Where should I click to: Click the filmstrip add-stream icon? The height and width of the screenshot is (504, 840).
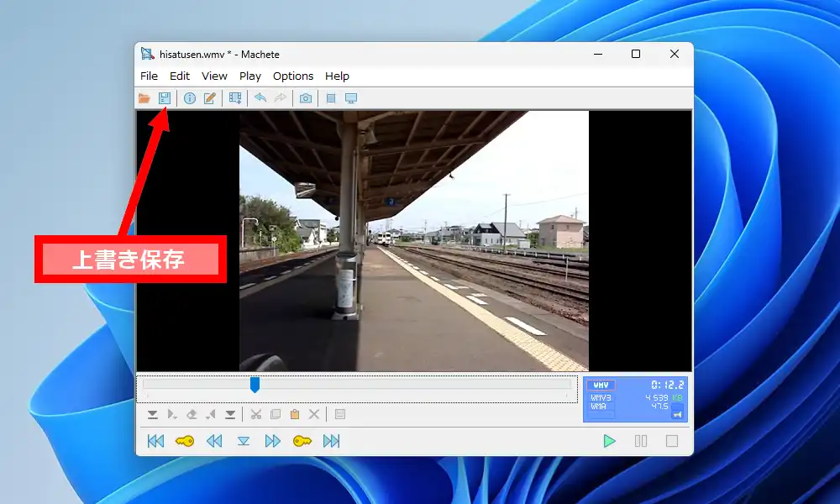point(235,98)
